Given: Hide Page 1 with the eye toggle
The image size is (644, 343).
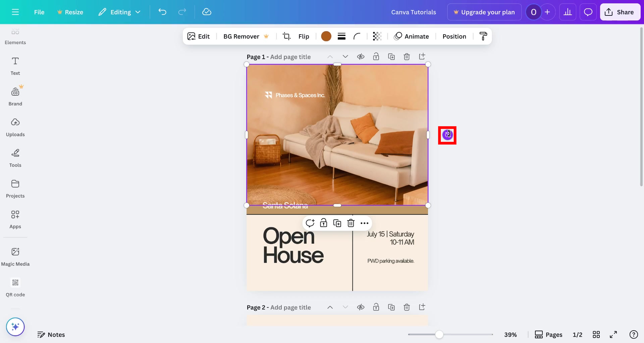Looking at the screenshot, I should point(361,56).
